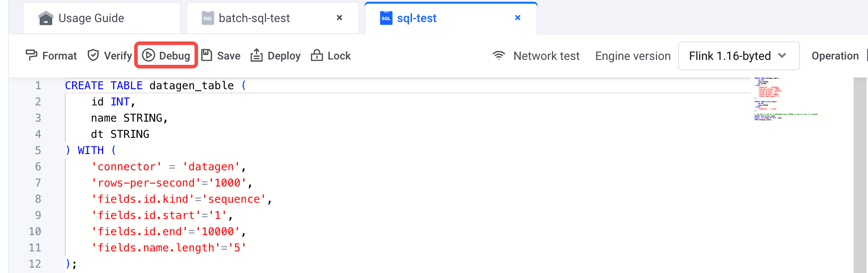Click the code minimap preview
Image resolution: width=868 pixels, height=273 pixels.
[x=786, y=99]
